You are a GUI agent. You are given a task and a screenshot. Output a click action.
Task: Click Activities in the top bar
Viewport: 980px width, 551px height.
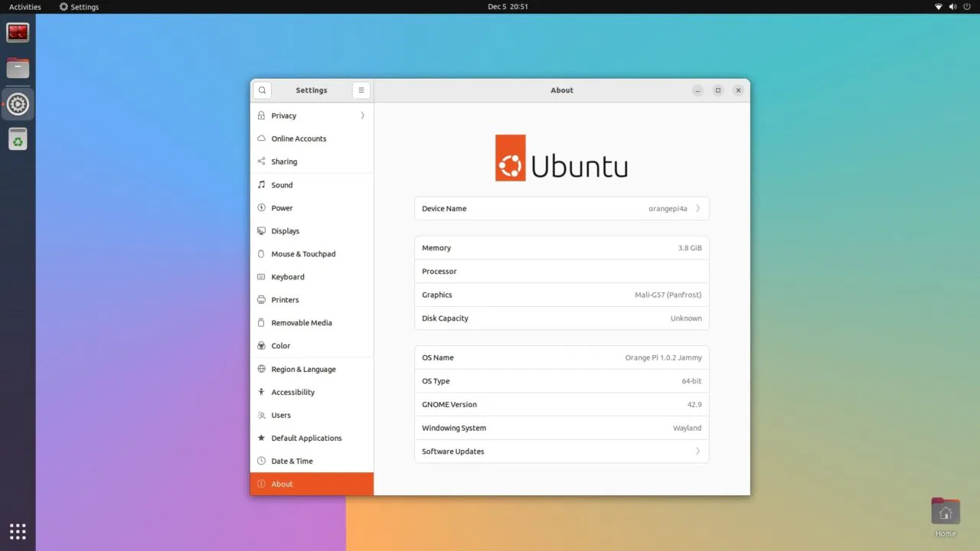point(24,6)
